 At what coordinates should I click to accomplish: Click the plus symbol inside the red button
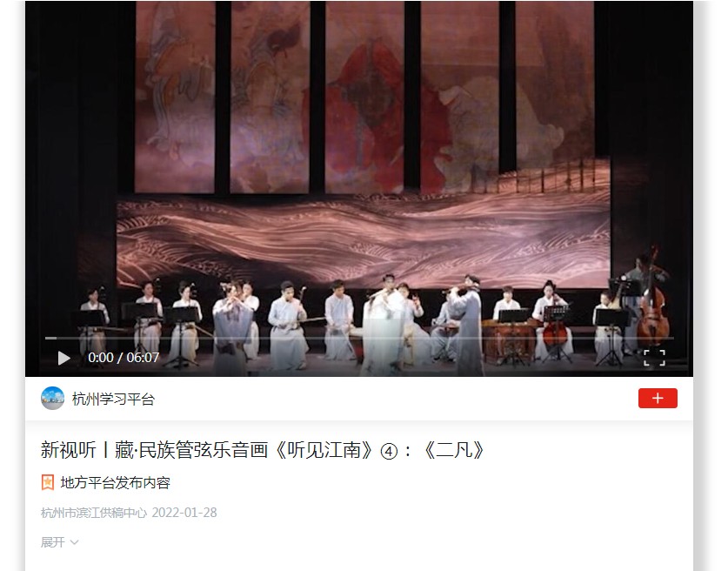point(658,398)
